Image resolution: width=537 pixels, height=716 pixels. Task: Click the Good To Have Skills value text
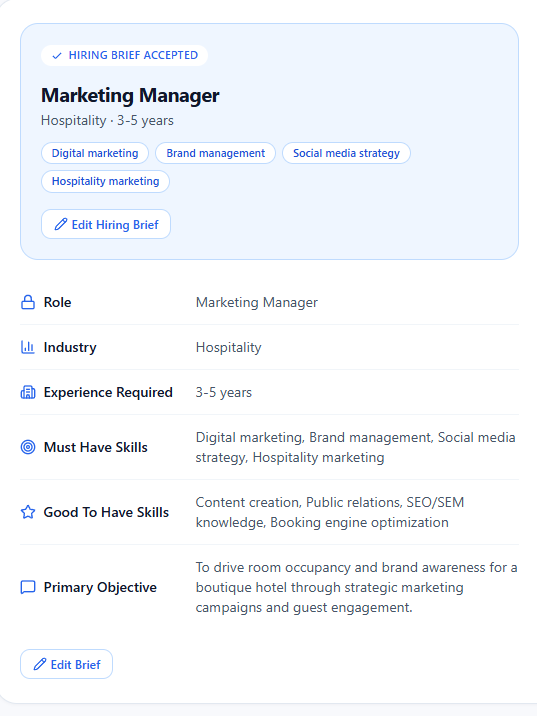point(330,512)
